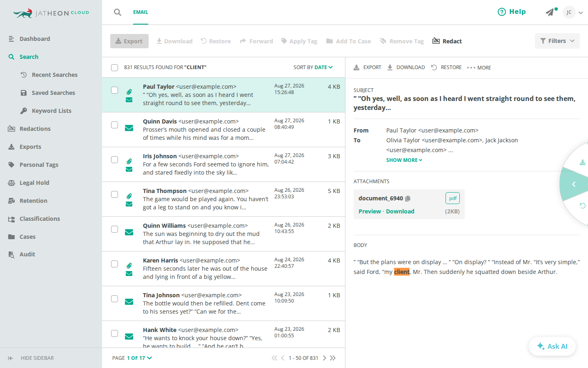Screen dimensions: 588x368
Task: Check the Quinn Davis email checkbox
Action: [x=115, y=125]
